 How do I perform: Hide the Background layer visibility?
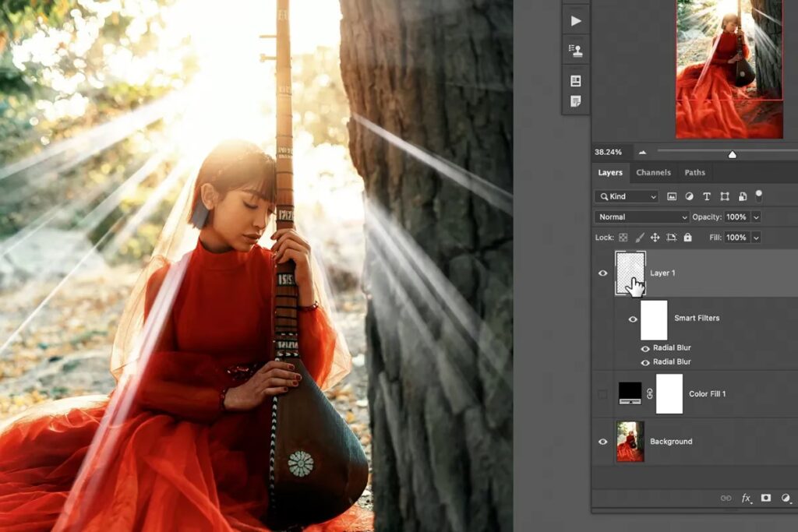click(x=602, y=442)
